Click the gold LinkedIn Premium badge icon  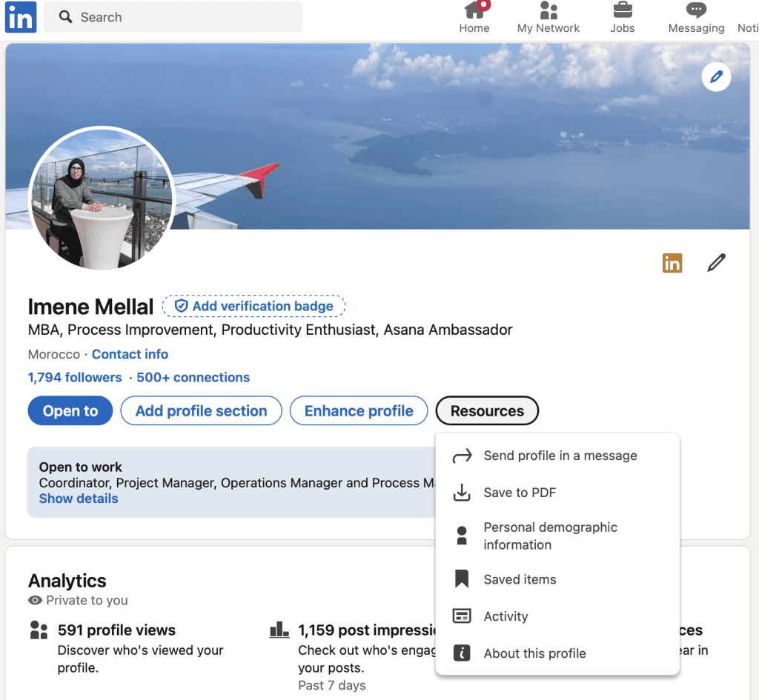tap(672, 263)
